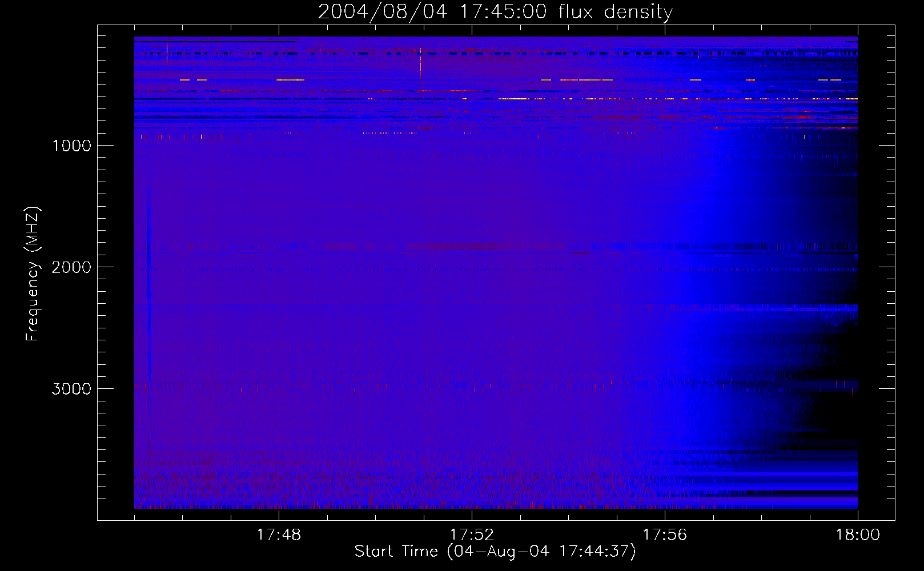
Task: Click the 'Frequency (MHZ)' axis label
Action: [33, 274]
